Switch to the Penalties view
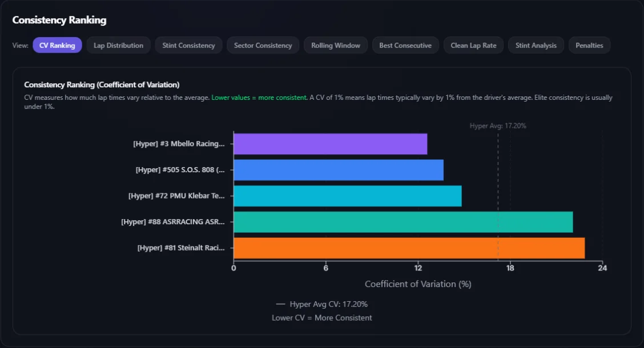This screenshot has height=348, width=644. coord(589,45)
